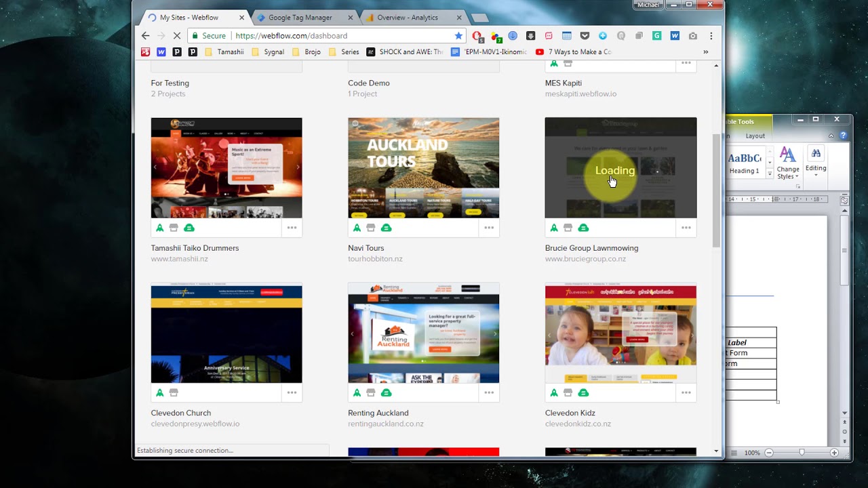Open the rentingauckland.co.nz link

point(386,424)
